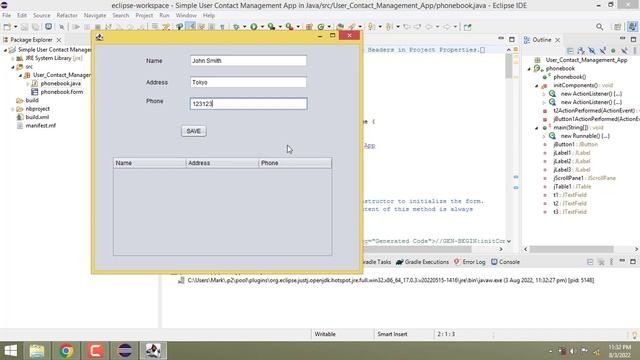Click the Next Annotation toolbar icon
Screen dimensions: 640x360
tap(371, 27)
